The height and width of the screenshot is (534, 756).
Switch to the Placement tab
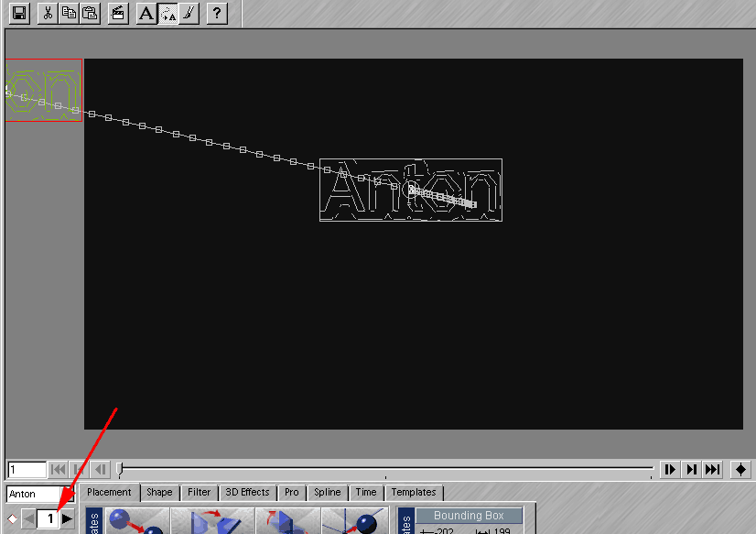[109, 492]
